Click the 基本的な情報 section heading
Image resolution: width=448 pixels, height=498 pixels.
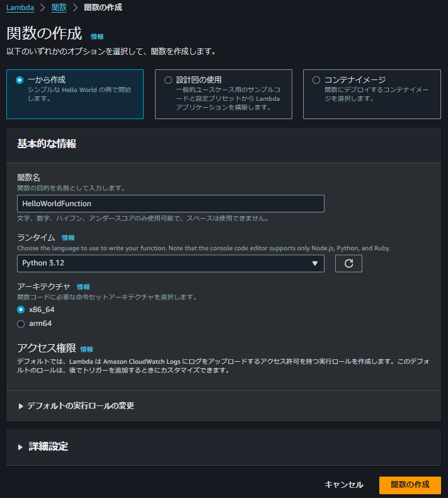pos(47,144)
